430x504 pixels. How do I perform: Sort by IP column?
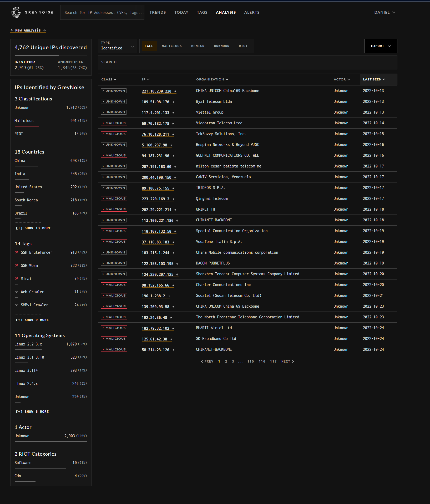click(x=146, y=79)
